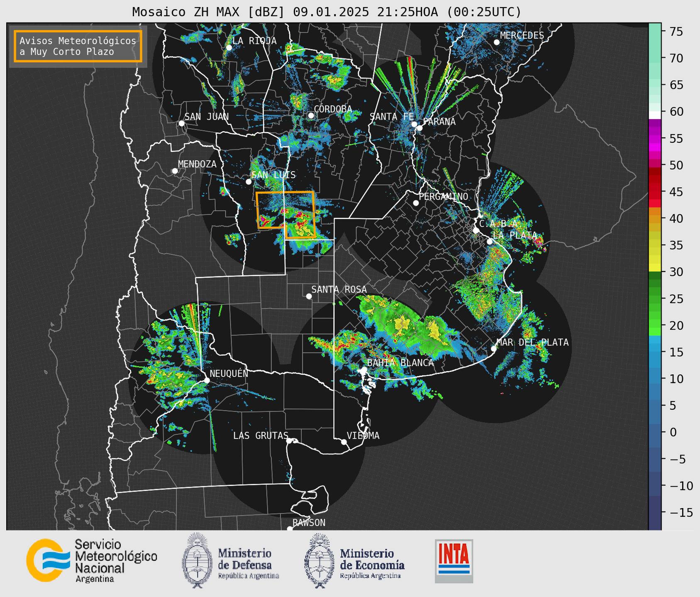This screenshot has width=700, height=597.
Task: Click the magenta 55 dBZ color band
Action: pos(655,138)
